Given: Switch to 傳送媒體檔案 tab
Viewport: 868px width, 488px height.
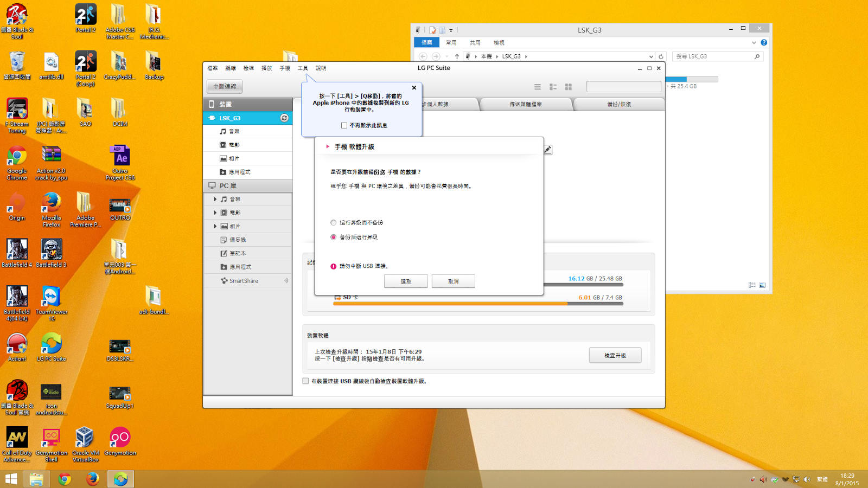Looking at the screenshot, I should point(526,104).
